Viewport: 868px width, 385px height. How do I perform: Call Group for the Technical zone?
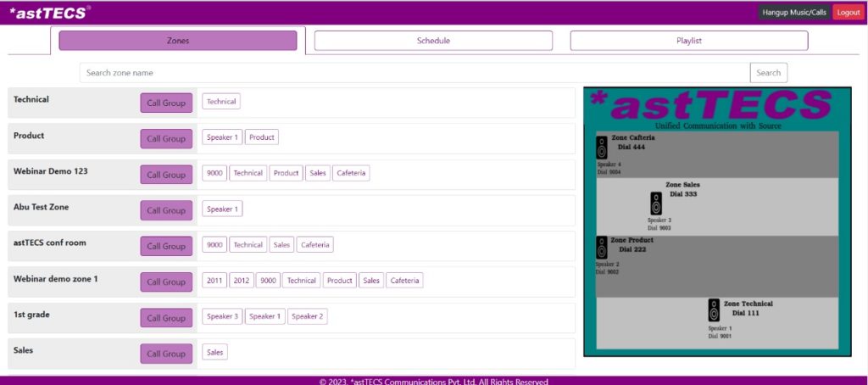(166, 103)
